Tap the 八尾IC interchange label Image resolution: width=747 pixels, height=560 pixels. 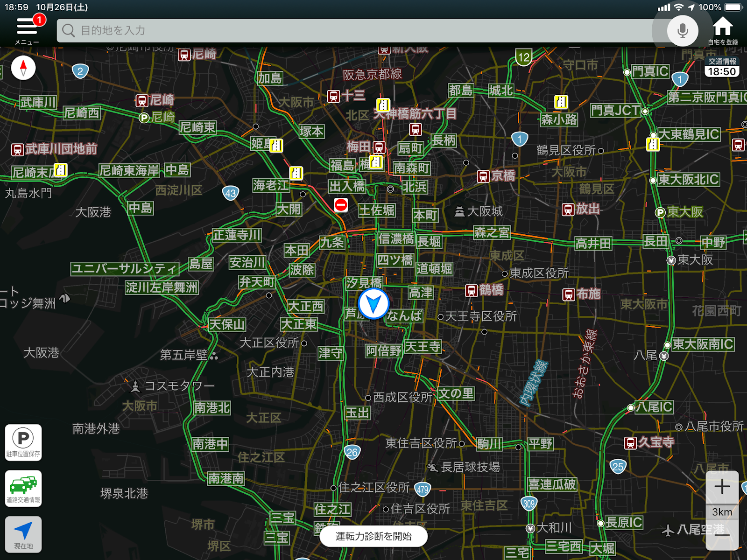click(x=654, y=407)
